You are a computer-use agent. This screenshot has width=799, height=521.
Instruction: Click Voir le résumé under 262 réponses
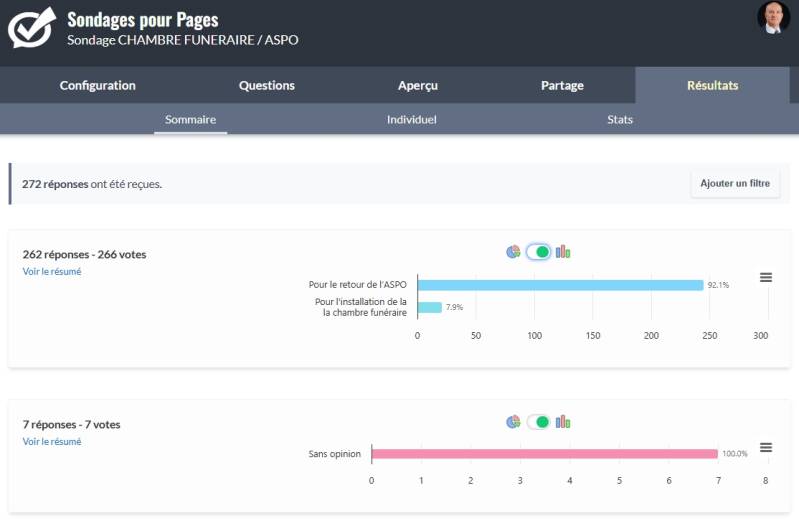[52, 271]
